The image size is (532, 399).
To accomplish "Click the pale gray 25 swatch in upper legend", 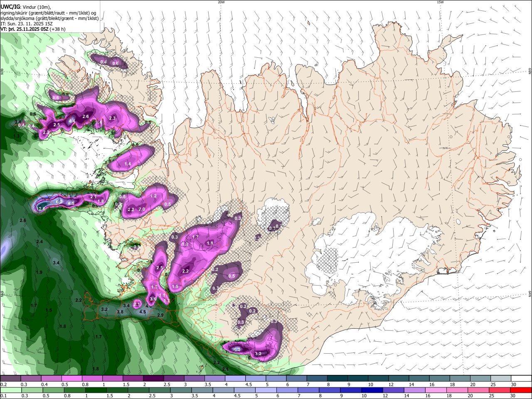I will tap(501, 378).
